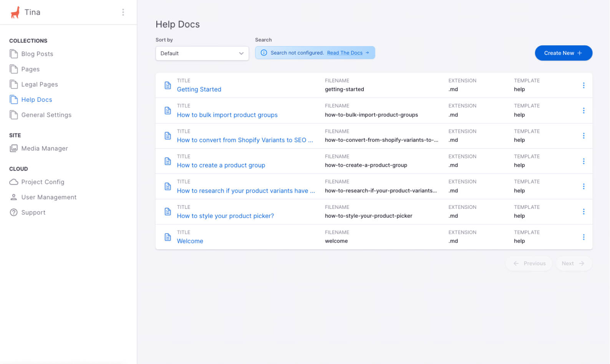The width and height of the screenshot is (610, 364).
Task: Open row options for Welcome document
Action: pyautogui.click(x=583, y=237)
